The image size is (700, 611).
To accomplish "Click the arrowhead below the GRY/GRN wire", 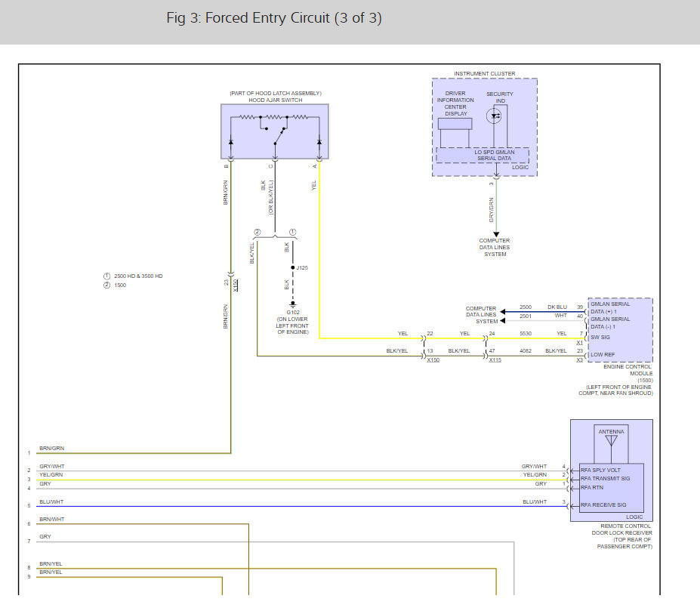I will [x=496, y=234].
